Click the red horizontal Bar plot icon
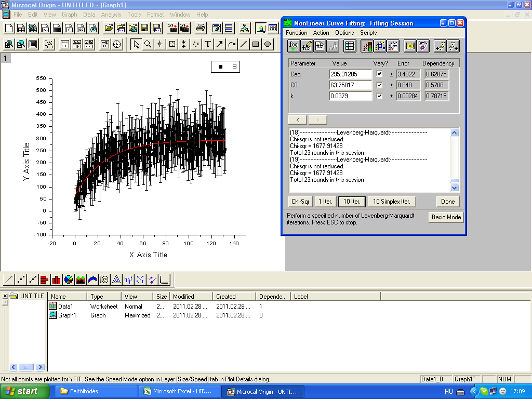The height and width of the screenshot is (399, 532). pyautogui.click(x=45, y=280)
